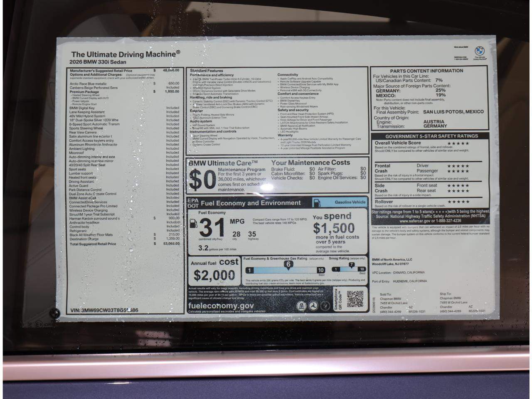Viewport: 532px width, 399px height.
Task: Click the Safety and security heading
Action: pyautogui.click(x=293, y=110)
